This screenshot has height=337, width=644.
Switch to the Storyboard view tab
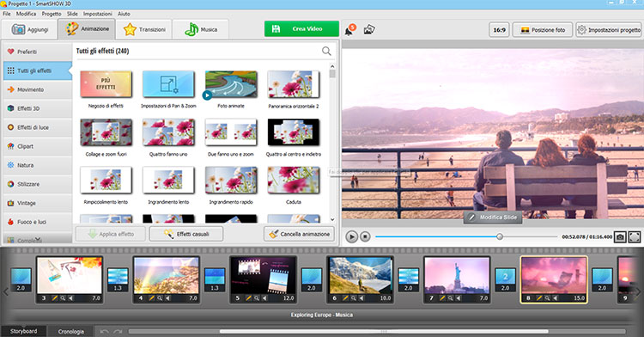click(x=23, y=331)
